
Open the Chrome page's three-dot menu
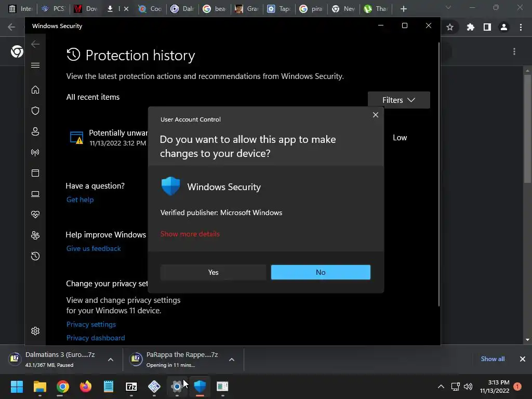[x=514, y=51]
